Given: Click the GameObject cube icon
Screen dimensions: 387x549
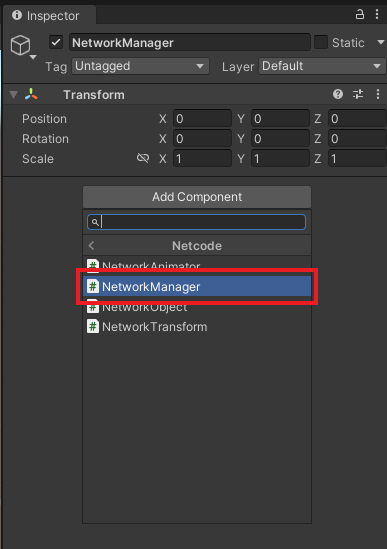Looking at the screenshot, I should point(20,45).
